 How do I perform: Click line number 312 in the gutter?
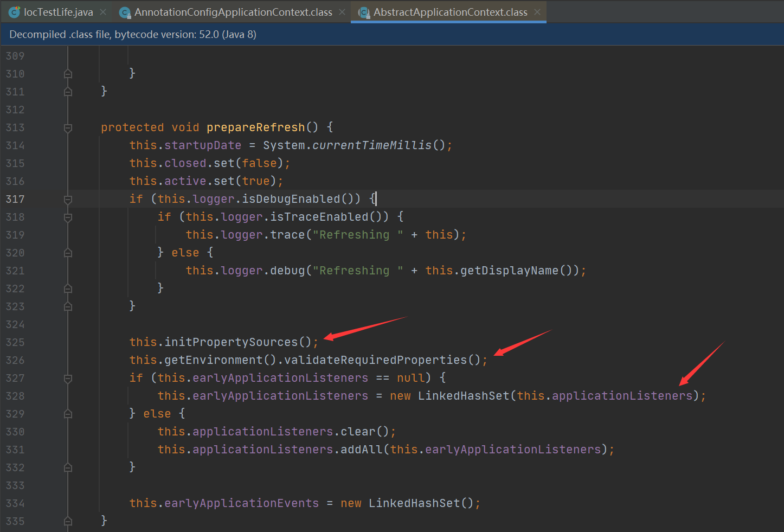(x=15, y=110)
